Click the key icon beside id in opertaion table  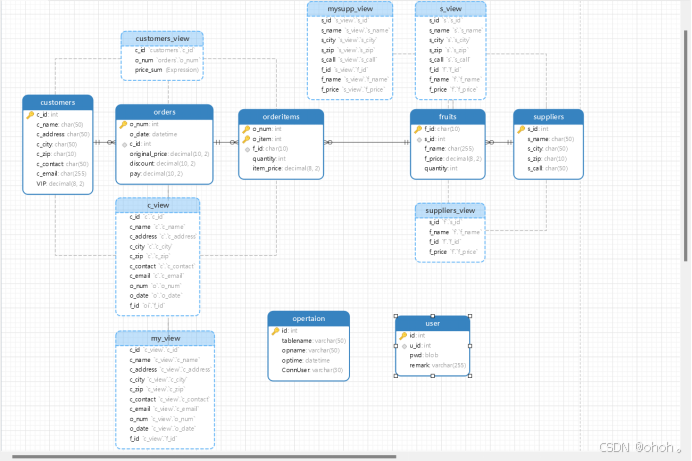coord(275,331)
